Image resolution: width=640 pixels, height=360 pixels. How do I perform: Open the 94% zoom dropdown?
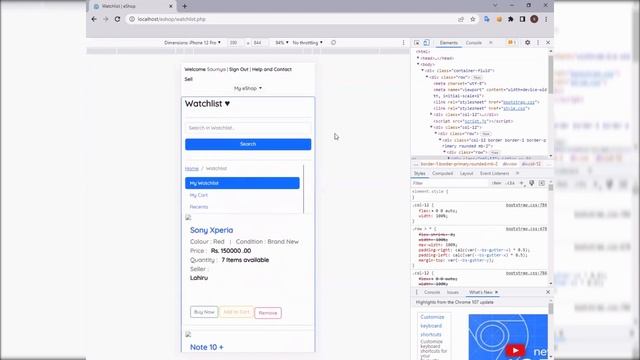click(x=282, y=42)
